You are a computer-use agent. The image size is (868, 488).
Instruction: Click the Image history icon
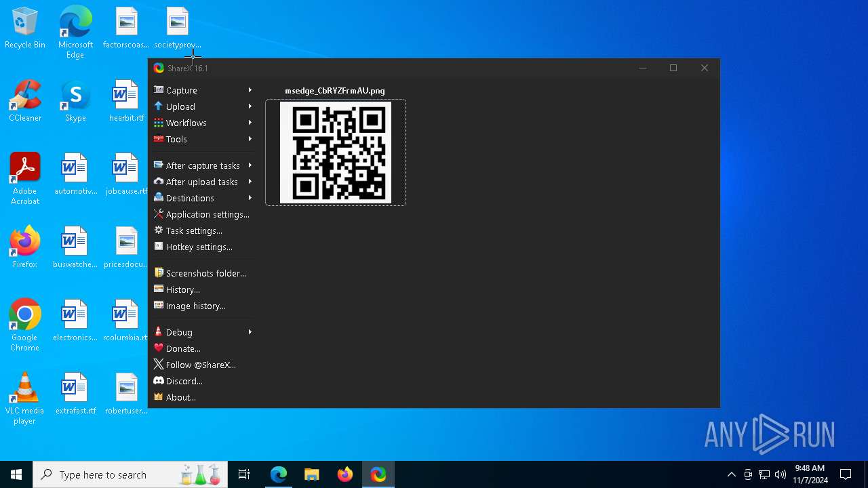tap(159, 305)
